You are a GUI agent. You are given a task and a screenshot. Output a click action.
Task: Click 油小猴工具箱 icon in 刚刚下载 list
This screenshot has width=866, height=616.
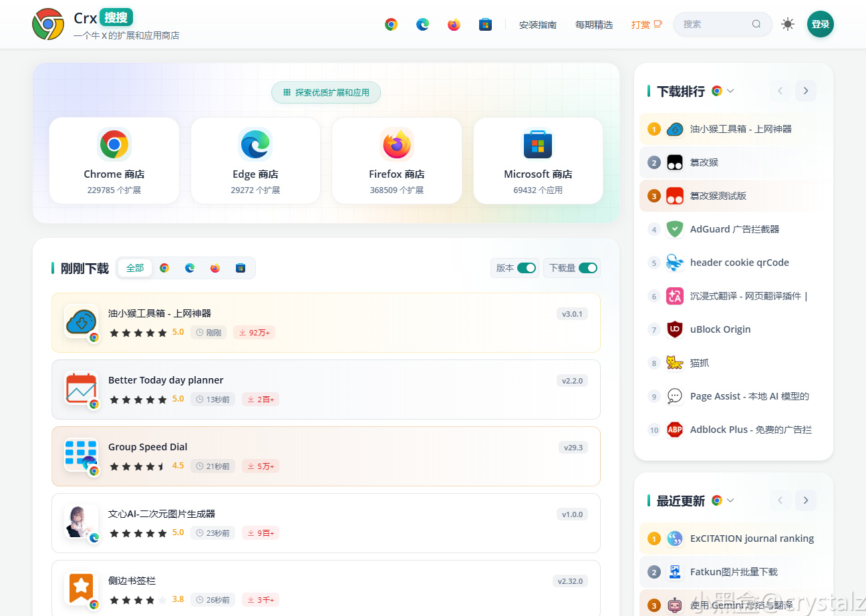[x=82, y=322]
